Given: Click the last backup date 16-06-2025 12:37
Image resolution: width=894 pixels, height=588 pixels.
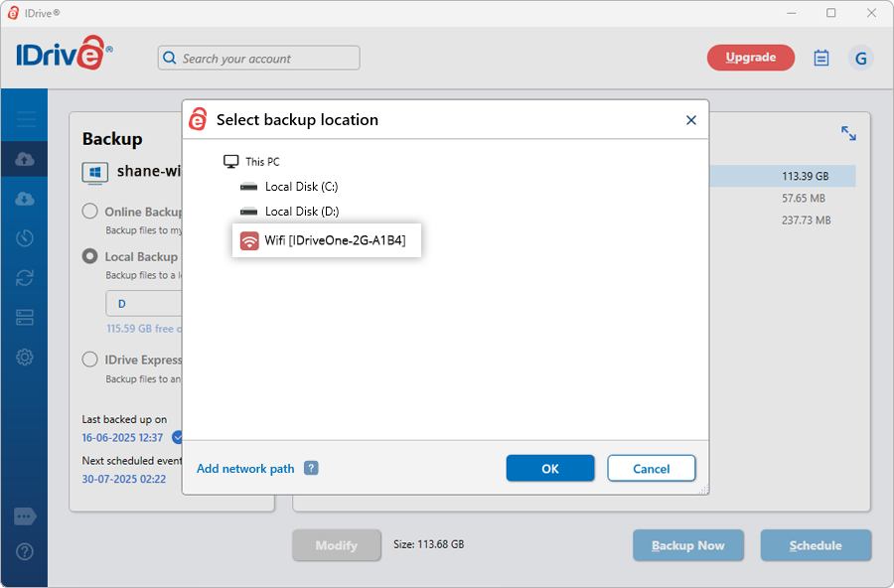Looking at the screenshot, I should [x=122, y=437].
